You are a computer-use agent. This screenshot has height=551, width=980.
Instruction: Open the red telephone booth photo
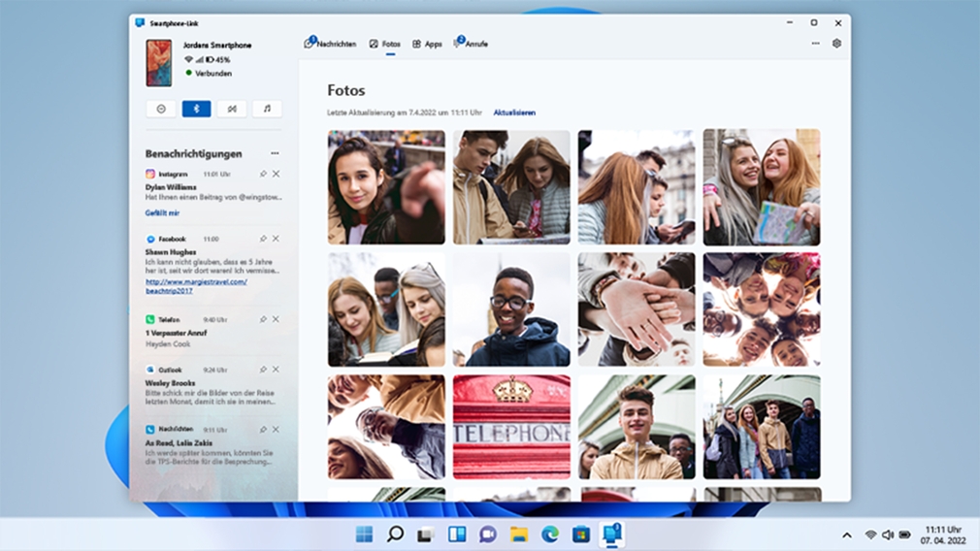[x=511, y=427]
